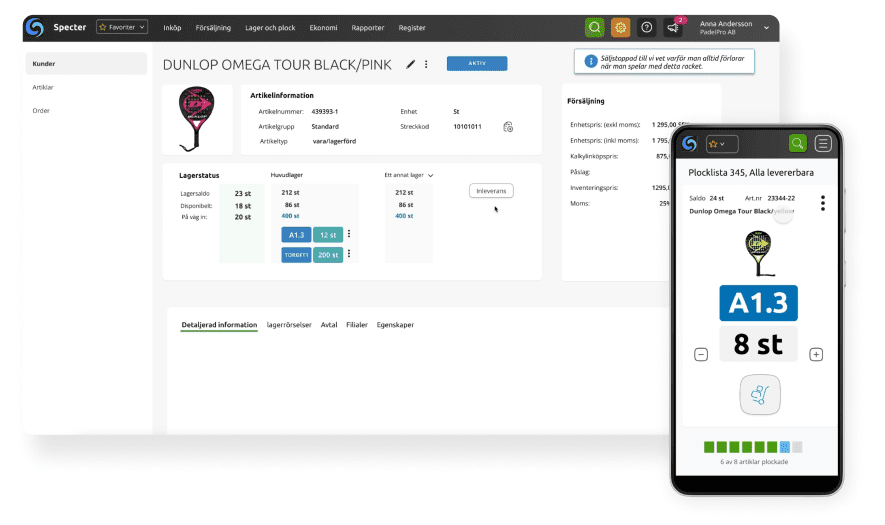Click the pink Dunlop racket thumbnail
This screenshot has width=885, height=525.
coord(196,119)
